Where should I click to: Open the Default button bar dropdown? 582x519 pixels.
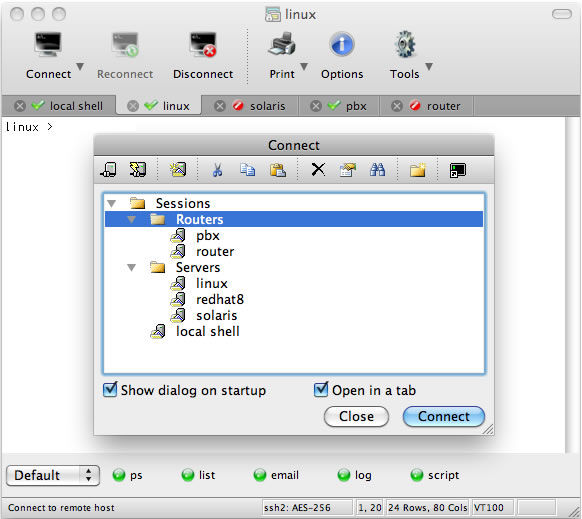(53, 475)
